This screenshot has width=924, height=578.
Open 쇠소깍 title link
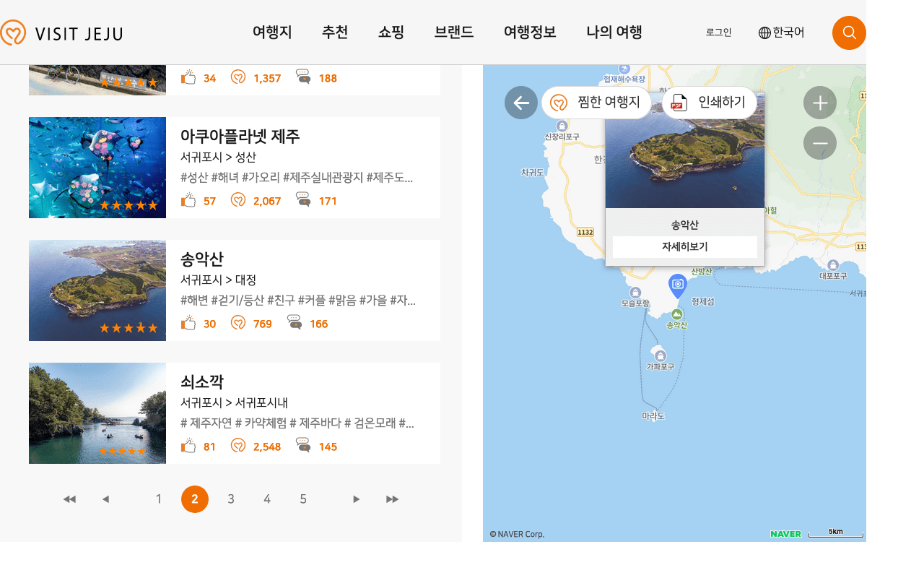[x=202, y=381]
